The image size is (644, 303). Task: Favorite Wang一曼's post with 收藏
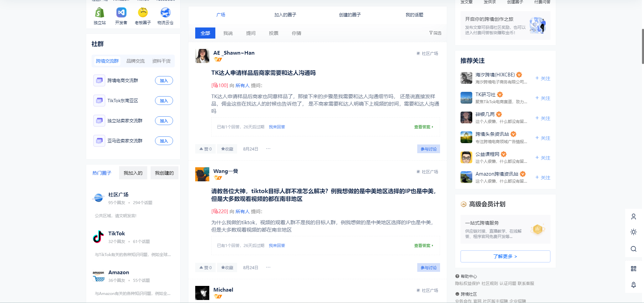coord(227,267)
